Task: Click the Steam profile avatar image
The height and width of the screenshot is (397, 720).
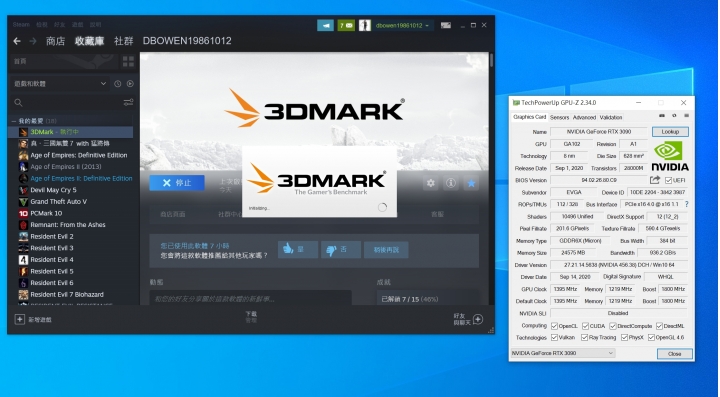Action: point(365,25)
